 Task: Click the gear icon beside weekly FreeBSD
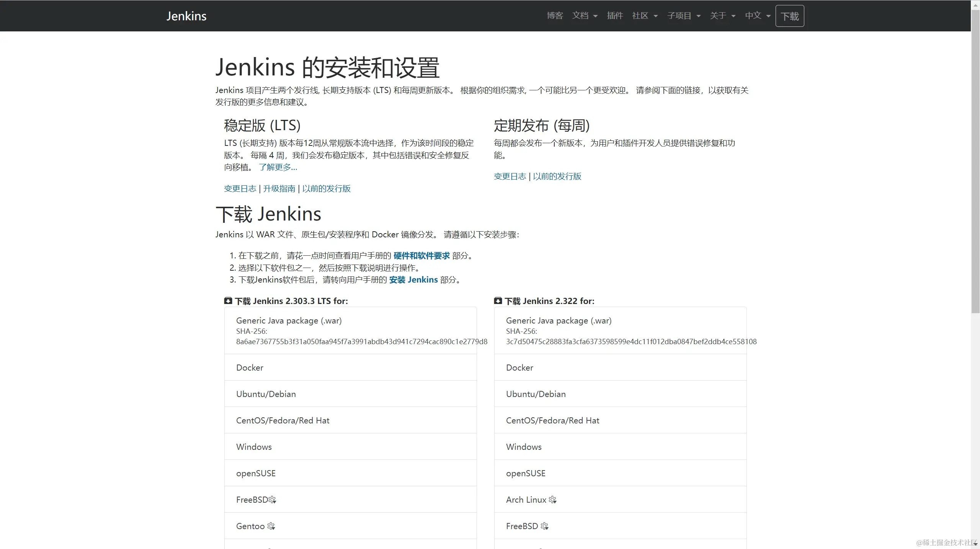pos(544,526)
